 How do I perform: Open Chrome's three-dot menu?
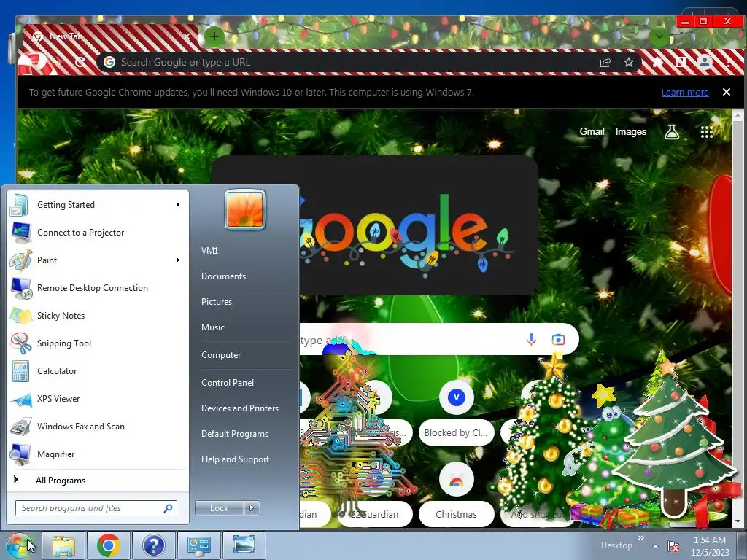click(x=728, y=63)
